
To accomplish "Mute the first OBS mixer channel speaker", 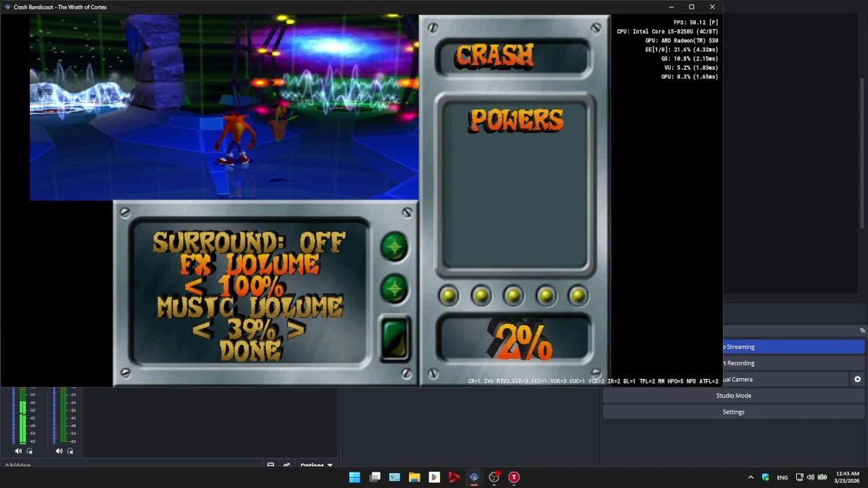I will [x=18, y=451].
